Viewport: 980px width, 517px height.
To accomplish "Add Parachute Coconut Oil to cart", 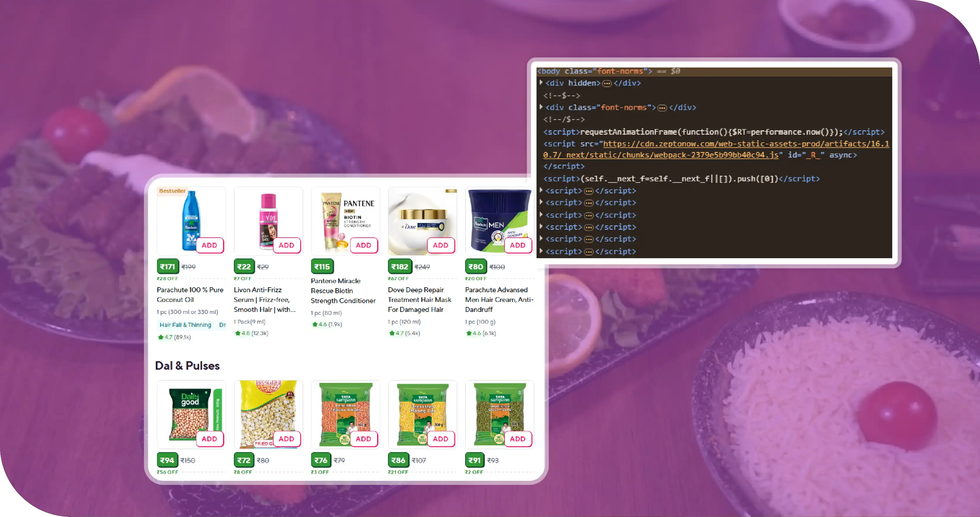I will (x=210, y=245).
